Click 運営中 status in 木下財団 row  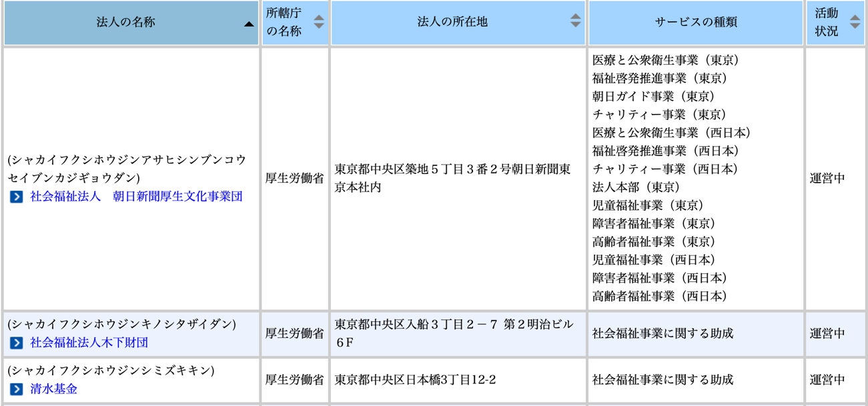click(827, 333)
